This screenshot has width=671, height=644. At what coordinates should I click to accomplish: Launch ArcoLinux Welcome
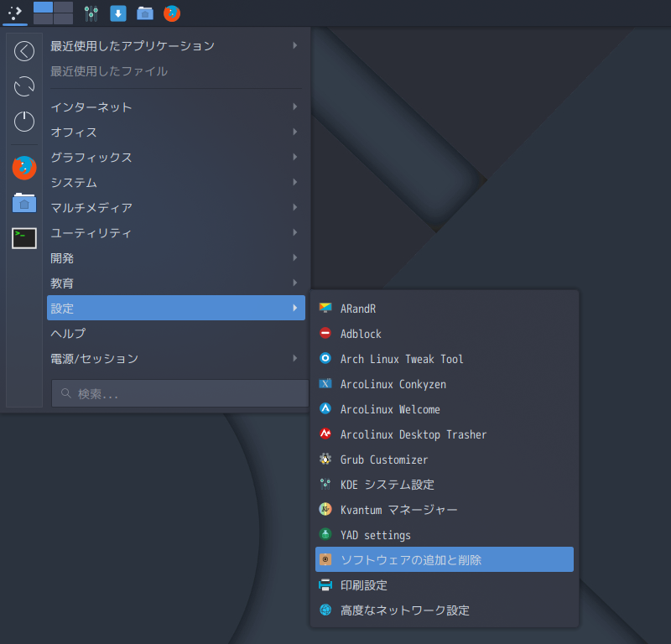445,409
